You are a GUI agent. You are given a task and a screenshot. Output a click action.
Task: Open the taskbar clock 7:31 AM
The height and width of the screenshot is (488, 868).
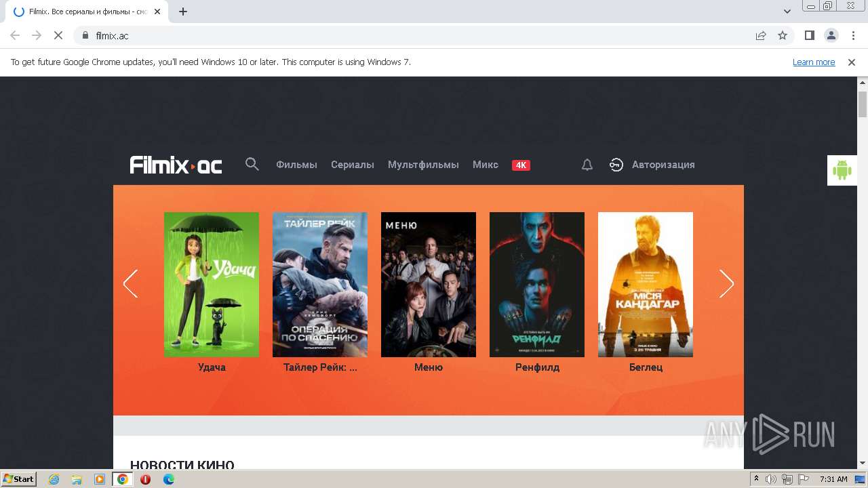833,479
